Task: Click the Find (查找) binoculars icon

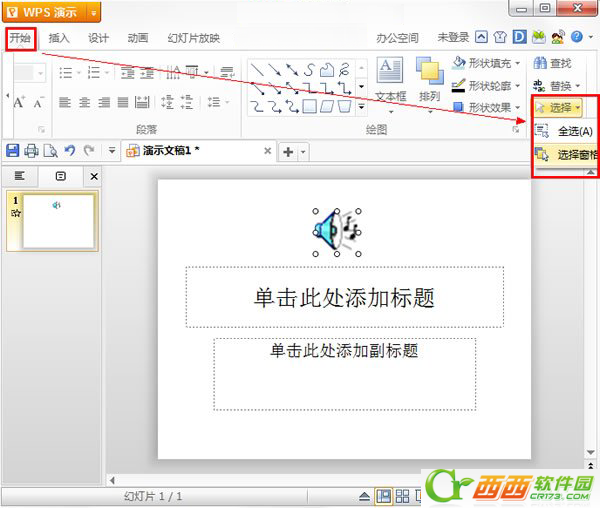Action: (x=541, y=63)
